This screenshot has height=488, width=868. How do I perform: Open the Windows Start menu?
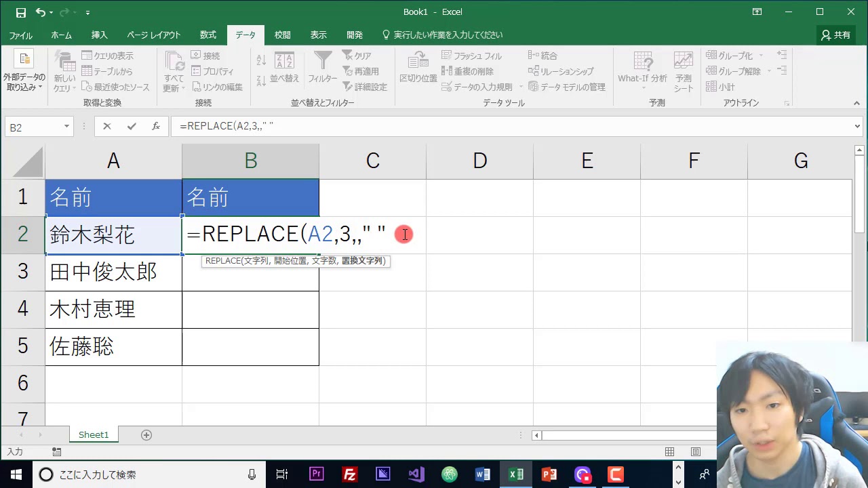16,474
